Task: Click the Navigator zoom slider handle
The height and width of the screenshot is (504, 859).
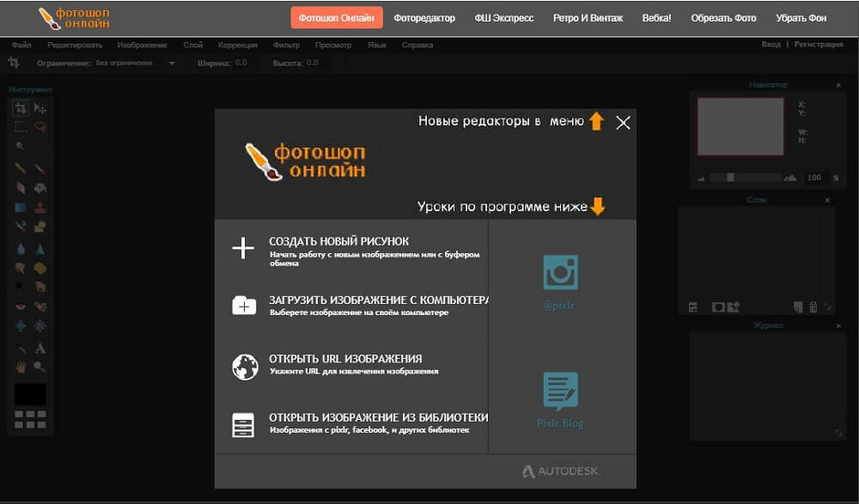Action: tap(730, 178)
